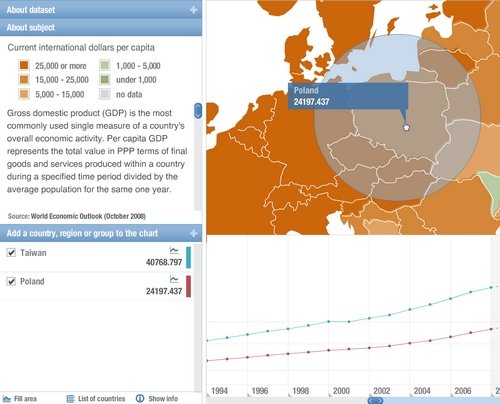Click Taiwan's line chart icon

point(174,250)
